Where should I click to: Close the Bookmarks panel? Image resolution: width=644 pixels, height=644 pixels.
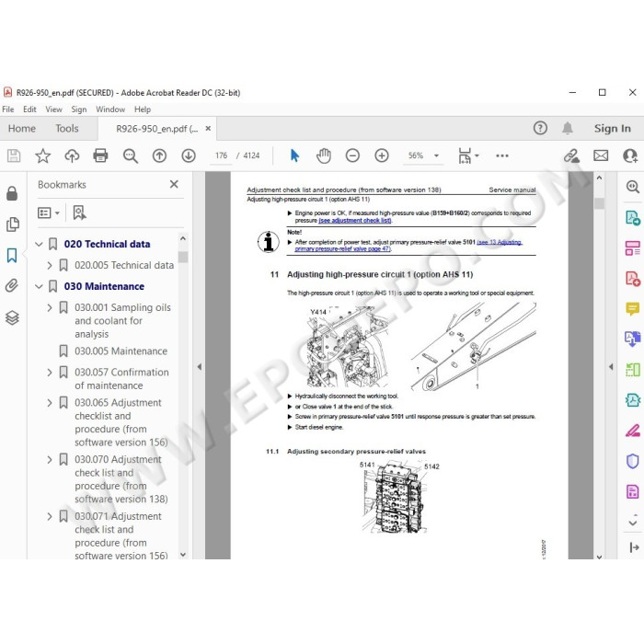(174, 184)
